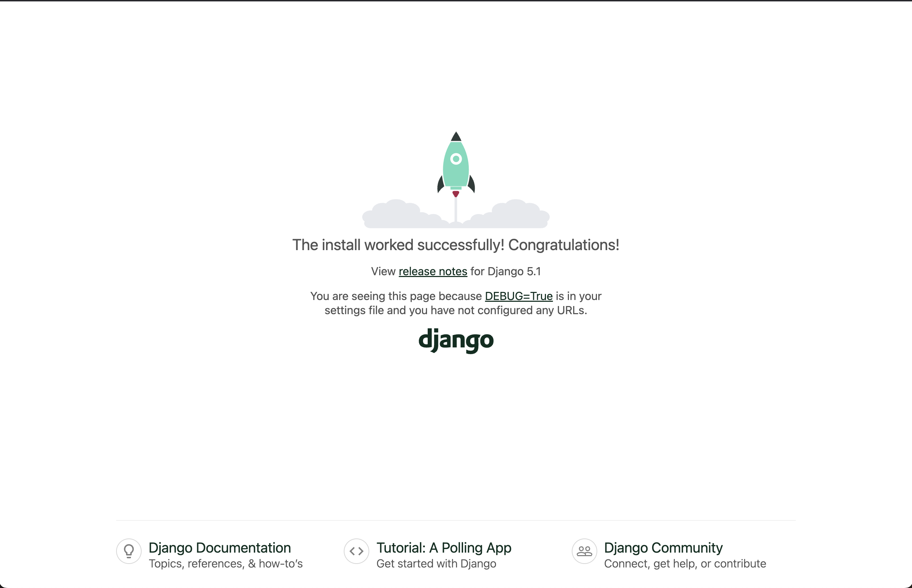The height and width of the screenshot is (588, 912).
Task: Click 'for Django 5.1' version text
Action: tap(506, 271)
